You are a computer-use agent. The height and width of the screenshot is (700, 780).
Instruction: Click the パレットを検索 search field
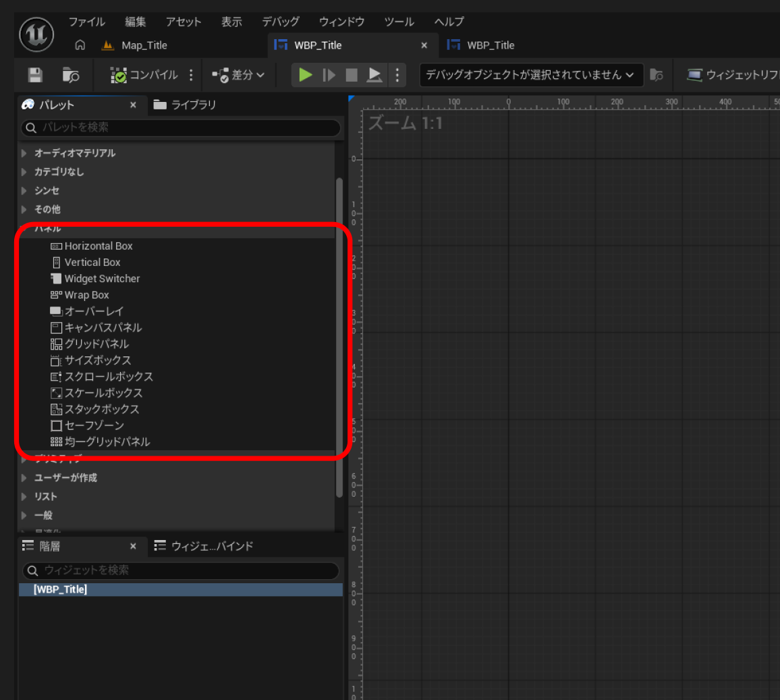(182, 128)
